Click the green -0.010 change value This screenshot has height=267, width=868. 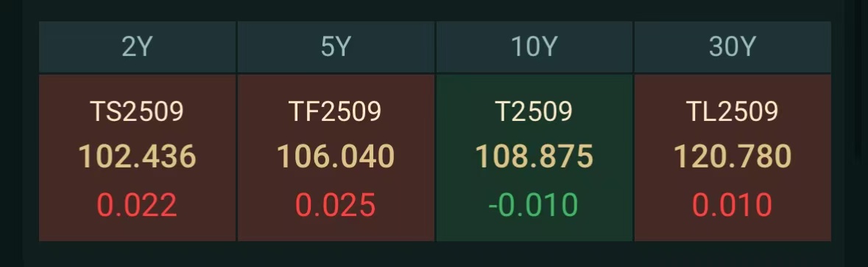pyautogui.click(x=534, y=205)
